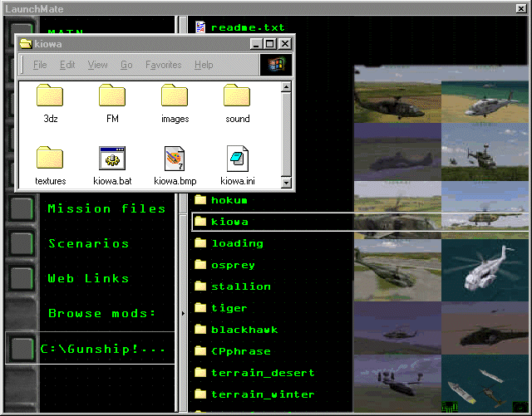Click the terrain_winter folder icon
Screen dimensions: 532x416
click(200, 394)
